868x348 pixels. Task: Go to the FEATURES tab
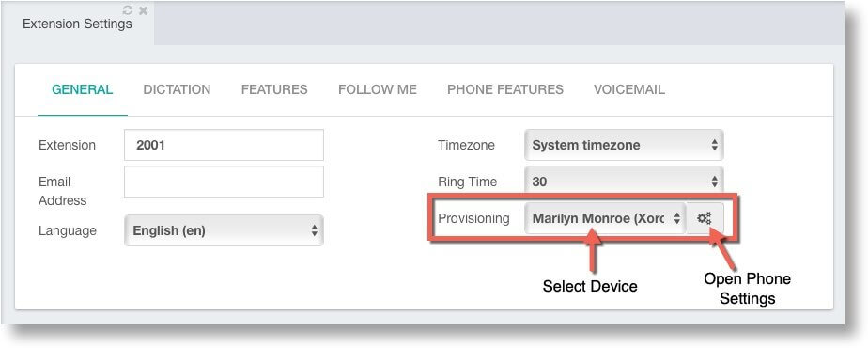click(274, 89)
